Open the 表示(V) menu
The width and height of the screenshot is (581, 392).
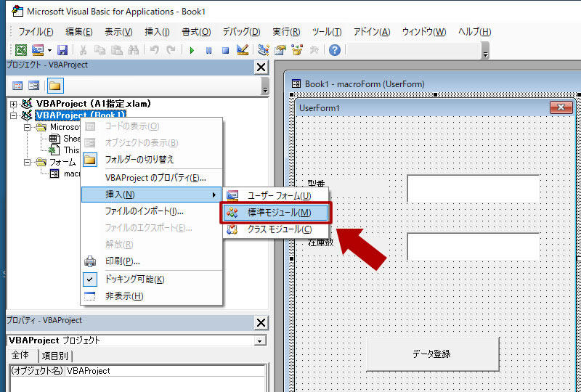click(118, 32)
